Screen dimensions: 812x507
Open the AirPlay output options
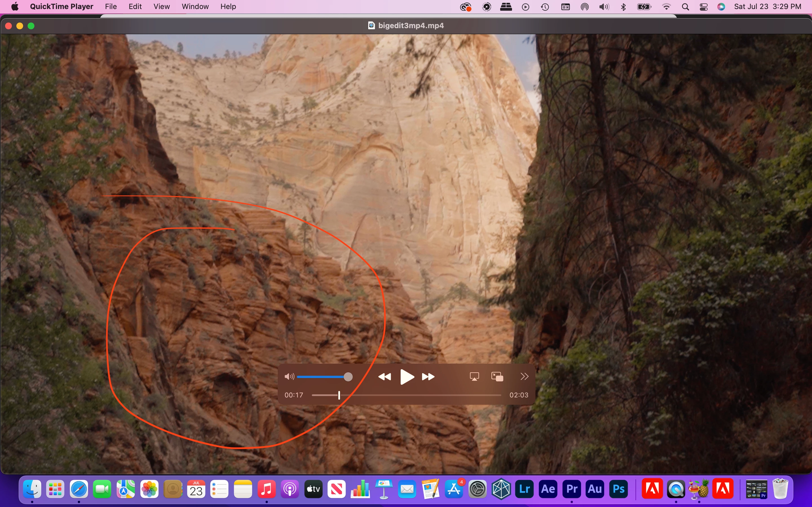pos(474,377)
